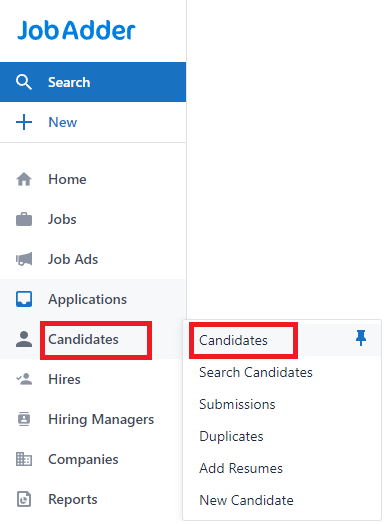Pin the Candidates submenu with pushpin
Image resolution: width=385 pixels, height=524 pixels.
click(361, 338)
